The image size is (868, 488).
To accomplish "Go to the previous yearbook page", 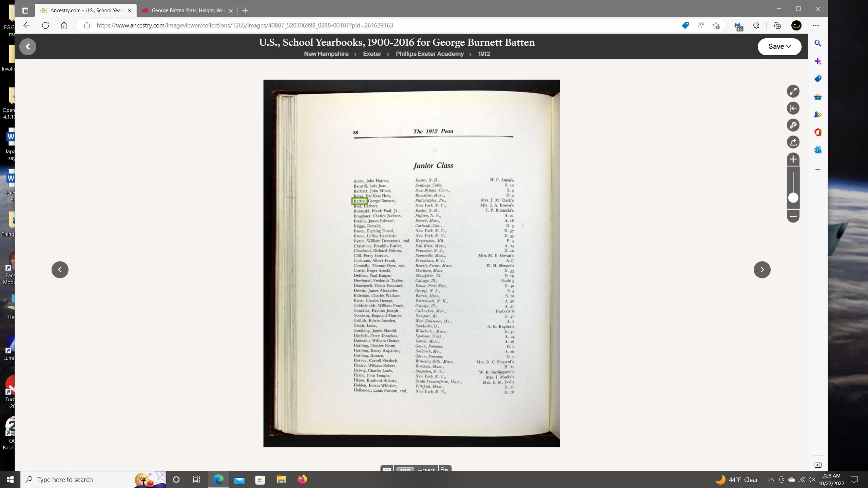I will click(60, 270).
